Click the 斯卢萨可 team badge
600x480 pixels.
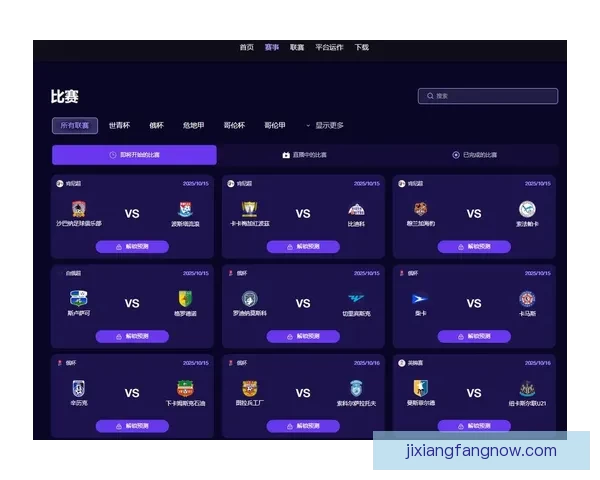pyautogui.click(x=78, y=298)
